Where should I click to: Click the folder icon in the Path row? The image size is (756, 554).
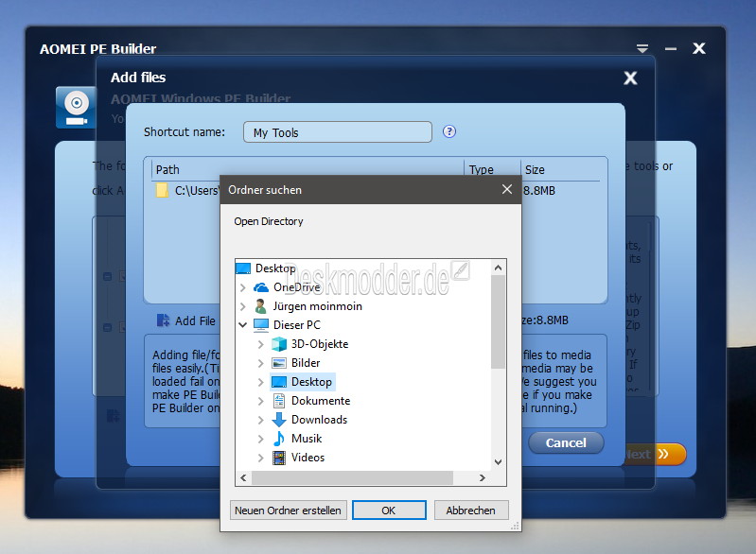coord(162,190)
